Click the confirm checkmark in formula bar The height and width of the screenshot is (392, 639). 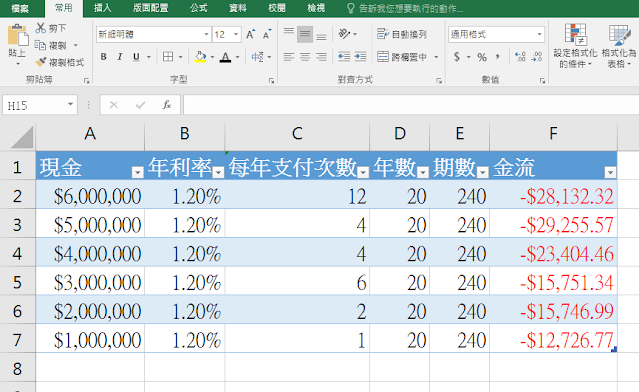pos(140,105)
